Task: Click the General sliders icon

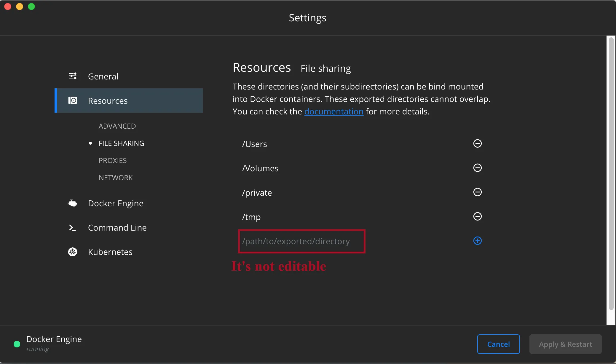Action: 73,76
